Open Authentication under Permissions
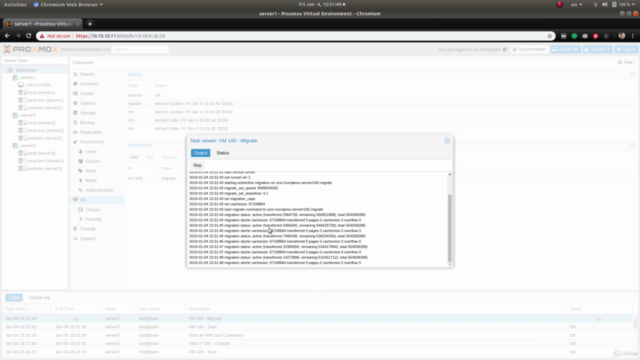The width and height of the screenshot is (640, 360). click(99, 190)
